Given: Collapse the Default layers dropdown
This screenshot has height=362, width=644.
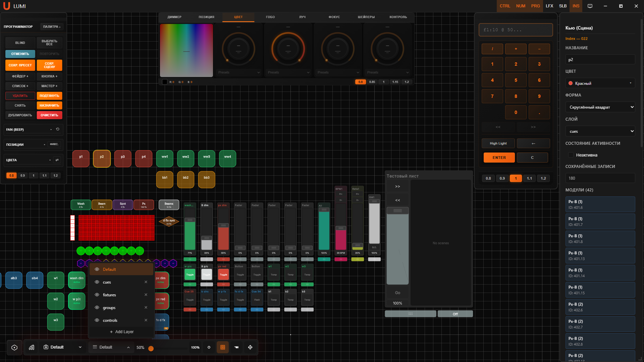Looking at the screenshot, I should tap(111, 347).
